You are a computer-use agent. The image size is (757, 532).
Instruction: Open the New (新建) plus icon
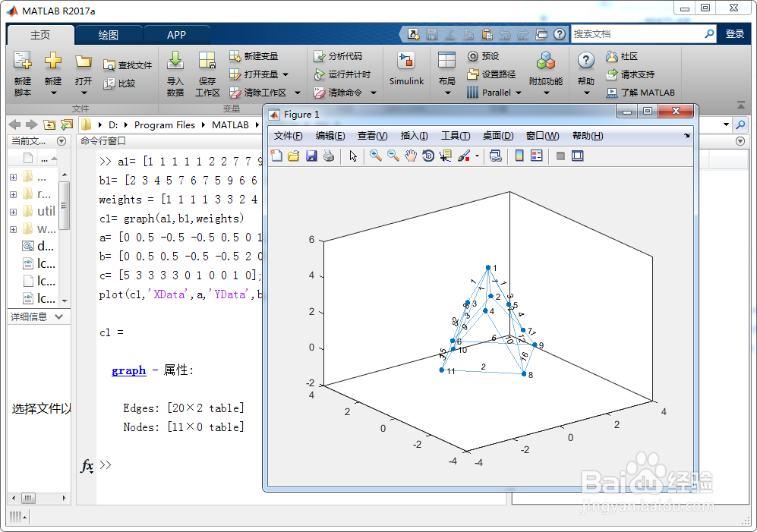pos(53,61)
